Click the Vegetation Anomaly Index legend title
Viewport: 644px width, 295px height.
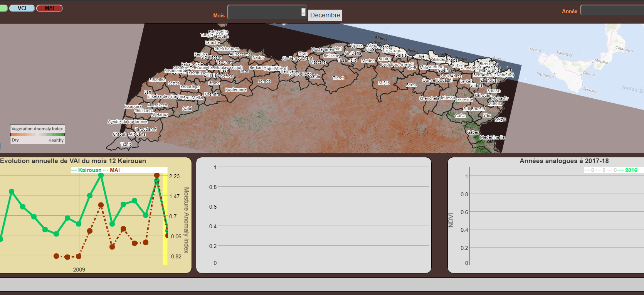pos(37,129)
